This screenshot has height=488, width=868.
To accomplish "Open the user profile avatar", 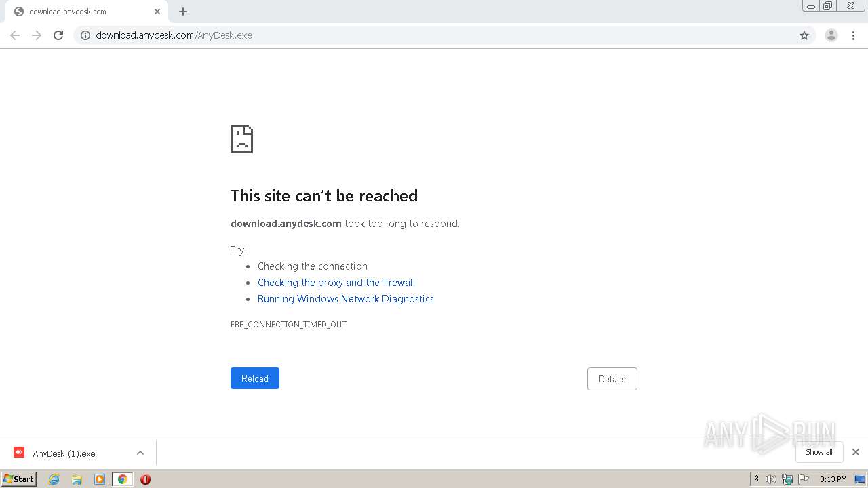I will [x=831, y=35].
